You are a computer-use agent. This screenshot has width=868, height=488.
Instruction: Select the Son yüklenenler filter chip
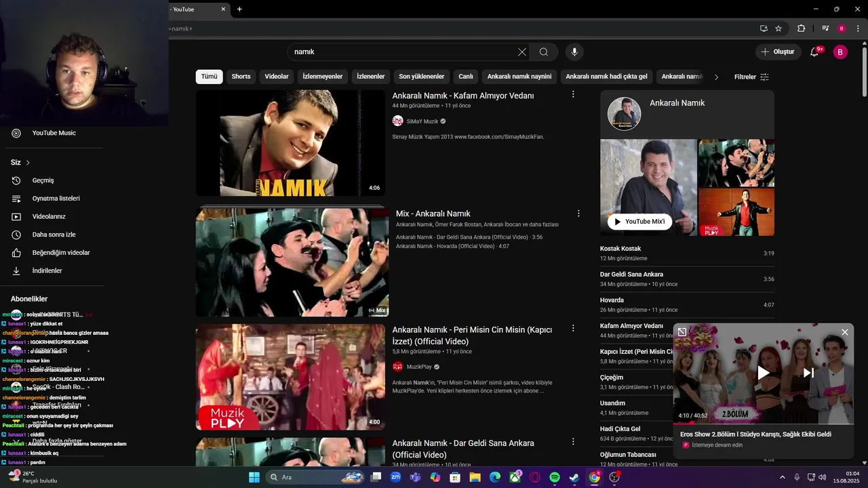[x=422, y=77]
